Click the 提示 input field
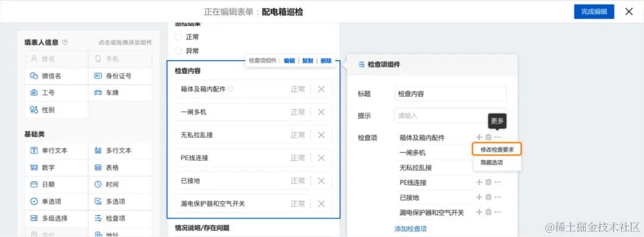 [451, 116]
